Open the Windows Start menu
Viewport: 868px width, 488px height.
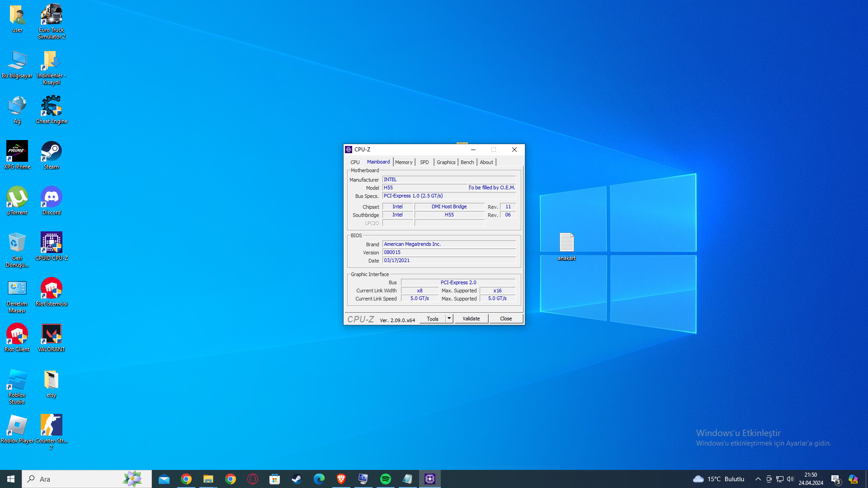point(11,479)
